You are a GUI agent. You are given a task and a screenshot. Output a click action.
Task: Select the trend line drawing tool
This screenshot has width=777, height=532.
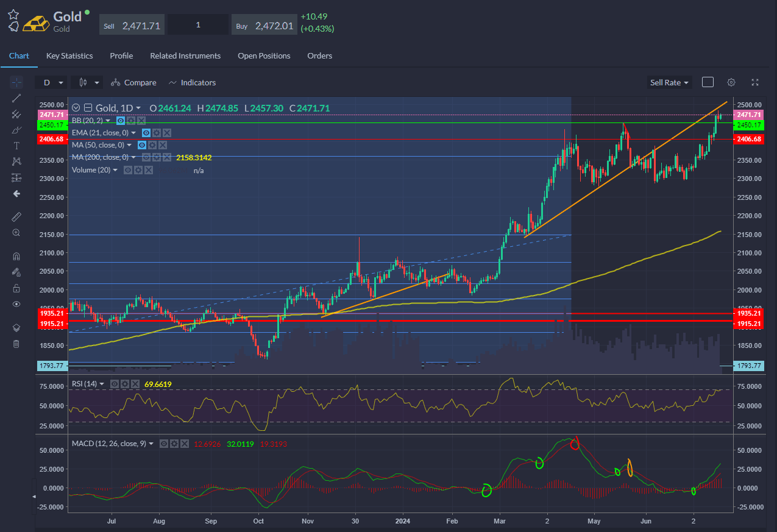(16, 98)
